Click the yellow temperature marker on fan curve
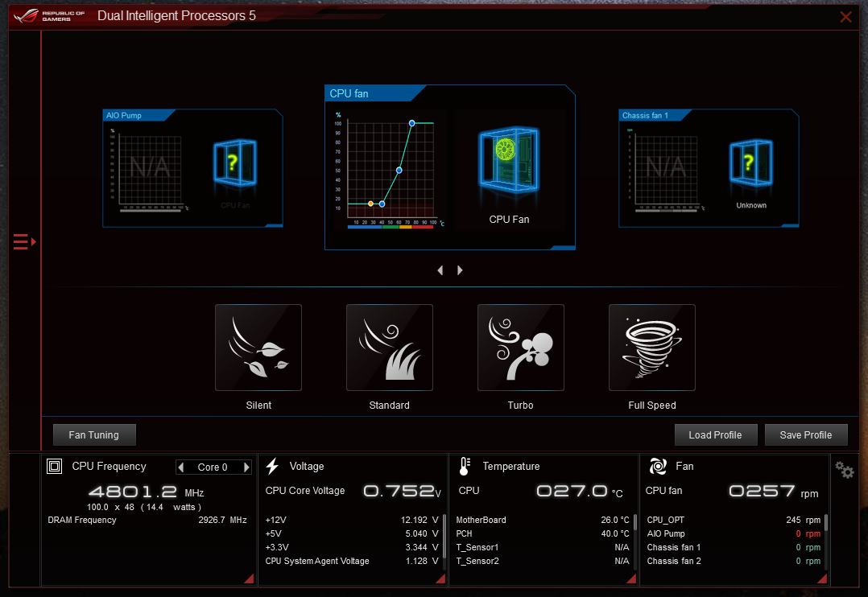The image size is (868, 597). coord(371,204)
